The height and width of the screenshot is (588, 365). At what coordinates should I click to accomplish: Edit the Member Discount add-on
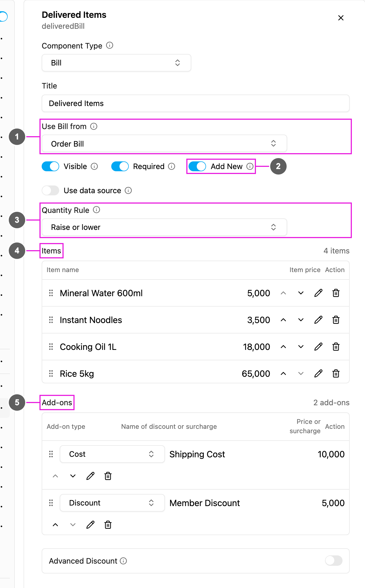coord(90,525)
